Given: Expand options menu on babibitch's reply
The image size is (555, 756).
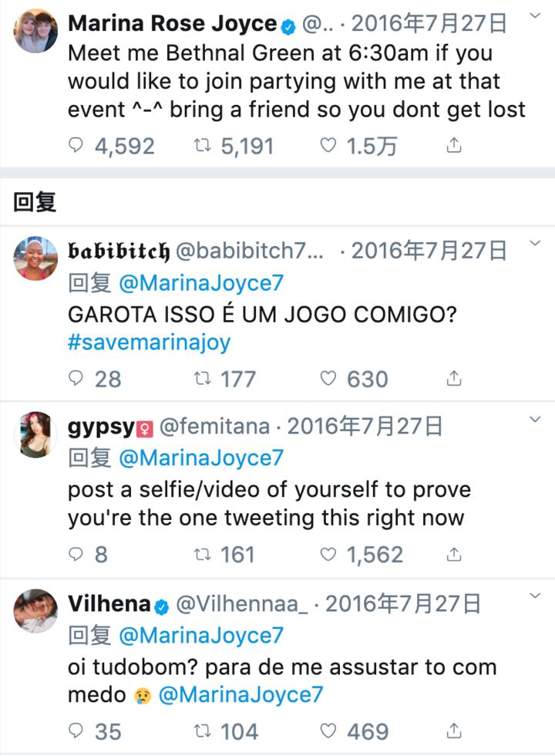Looking at the screenshot, I should pyautogui.click(x=536, y=245).
